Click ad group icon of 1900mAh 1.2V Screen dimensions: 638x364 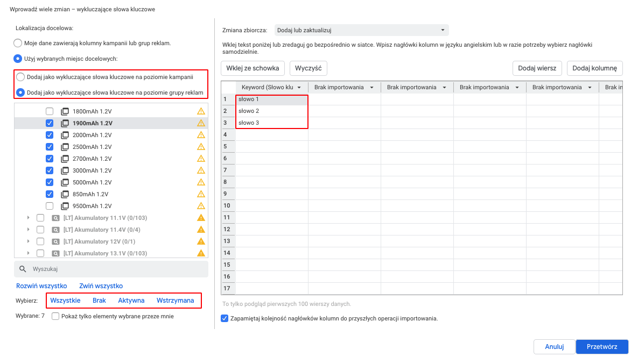click(65, 123)
